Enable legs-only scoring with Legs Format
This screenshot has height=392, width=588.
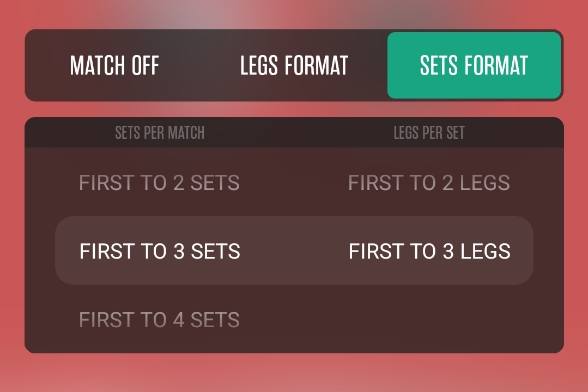pyautogui.click(x=294, y=65)
